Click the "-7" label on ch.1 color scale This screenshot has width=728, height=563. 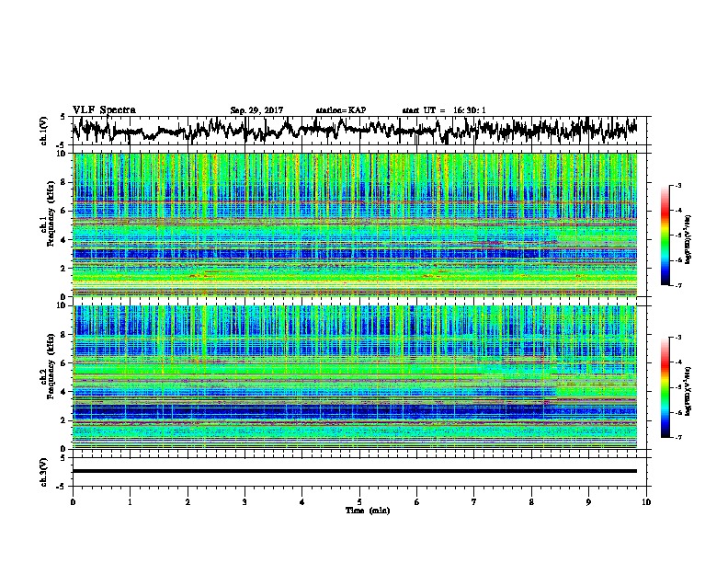(x=677, y=285)
